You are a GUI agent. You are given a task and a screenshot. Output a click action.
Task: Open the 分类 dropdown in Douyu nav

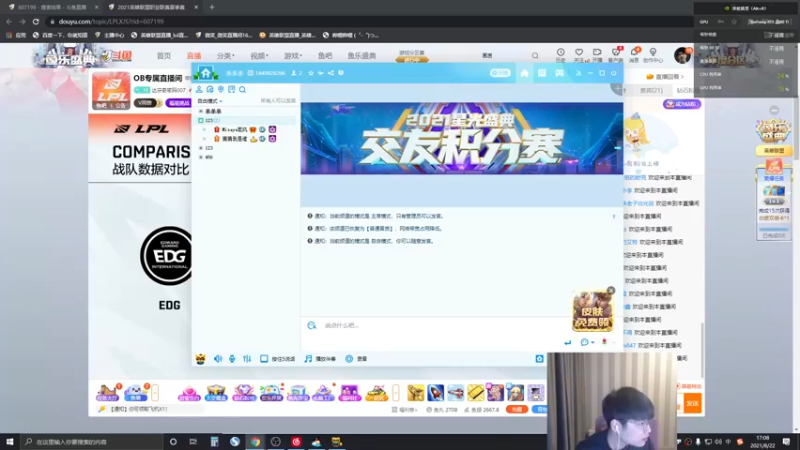click(225, 56)
